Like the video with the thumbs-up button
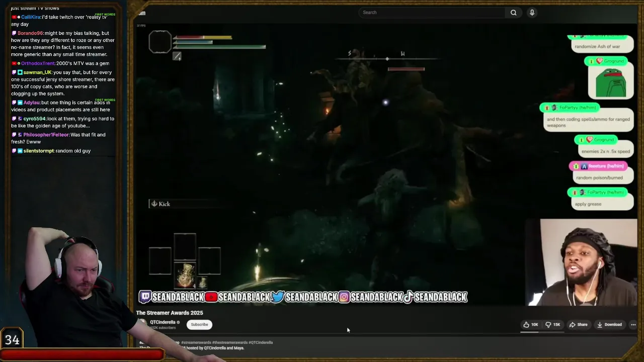Image resolution: width=644 pixels, height=362 pixels. click(531, 325)
